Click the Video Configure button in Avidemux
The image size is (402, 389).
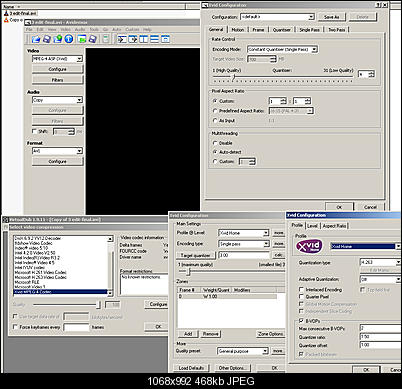[57, 69]
